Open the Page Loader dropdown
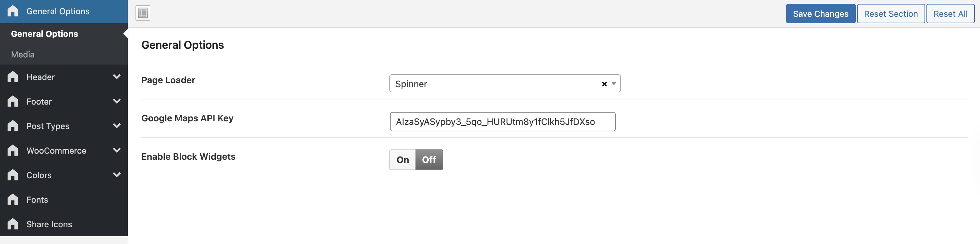This screenshot has height=244, width=980. tap(495, 84)
